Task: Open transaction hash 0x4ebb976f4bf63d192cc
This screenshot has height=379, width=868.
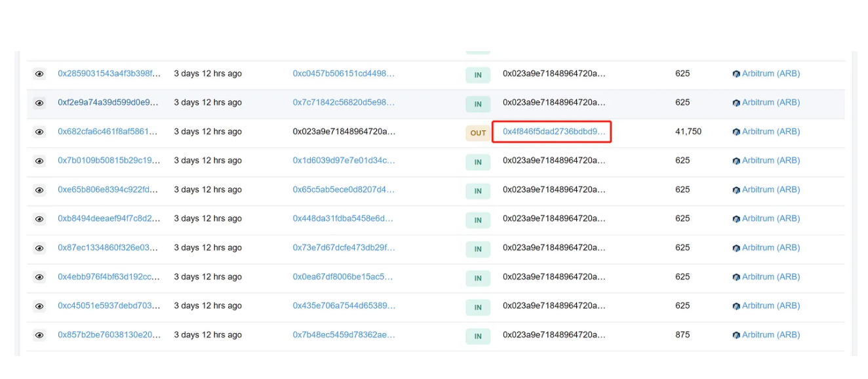Action: 109,277
